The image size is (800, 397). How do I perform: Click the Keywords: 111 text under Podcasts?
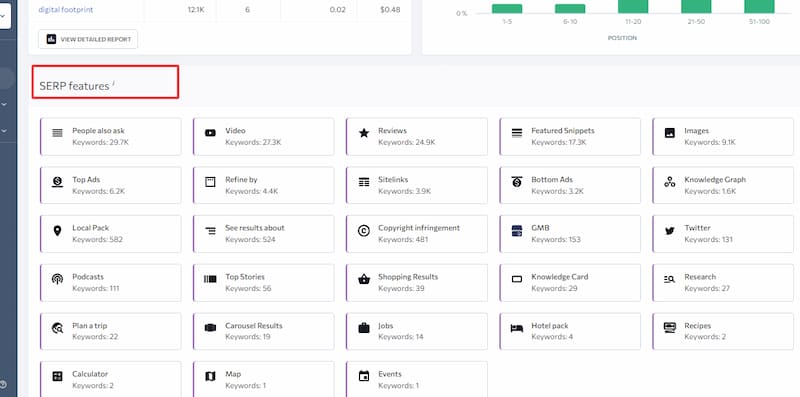pyautogui.click(x=95, y=288)
